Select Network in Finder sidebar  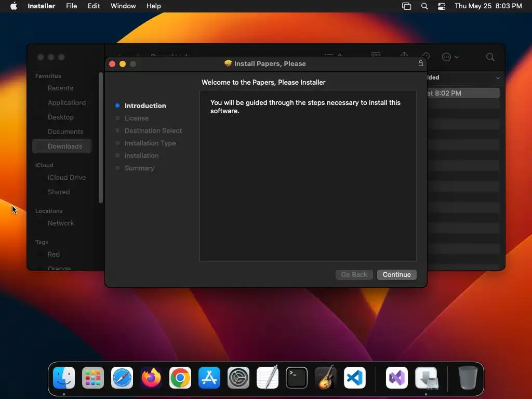click(60, 223)
